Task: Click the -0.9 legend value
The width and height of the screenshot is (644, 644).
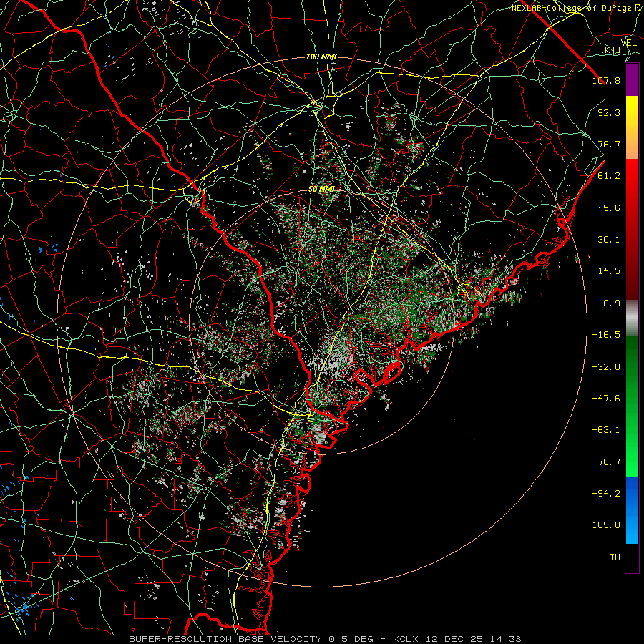Action: click(609, 303)
